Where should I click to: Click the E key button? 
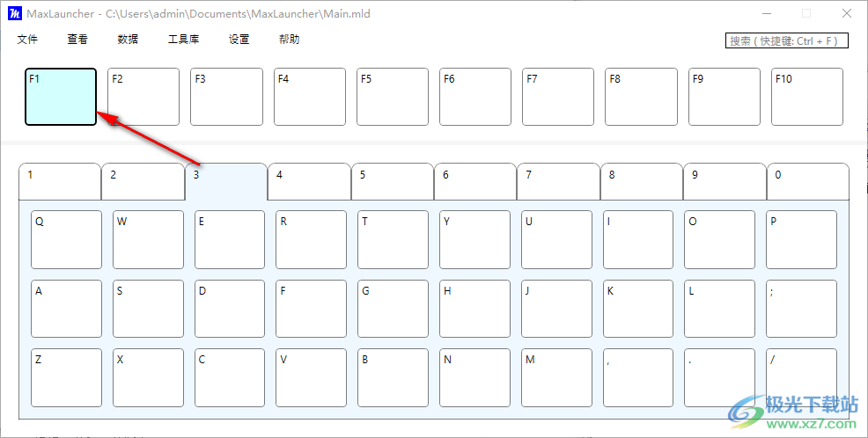coord(230,239)
